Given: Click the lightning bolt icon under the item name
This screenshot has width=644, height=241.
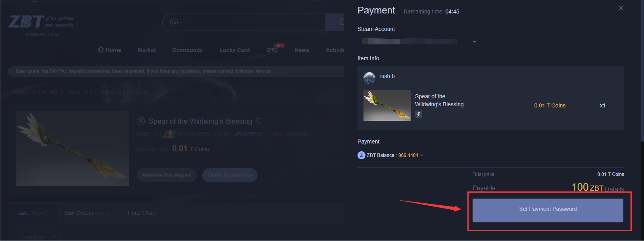Looking at the screenshot, I should click(419, 114).
